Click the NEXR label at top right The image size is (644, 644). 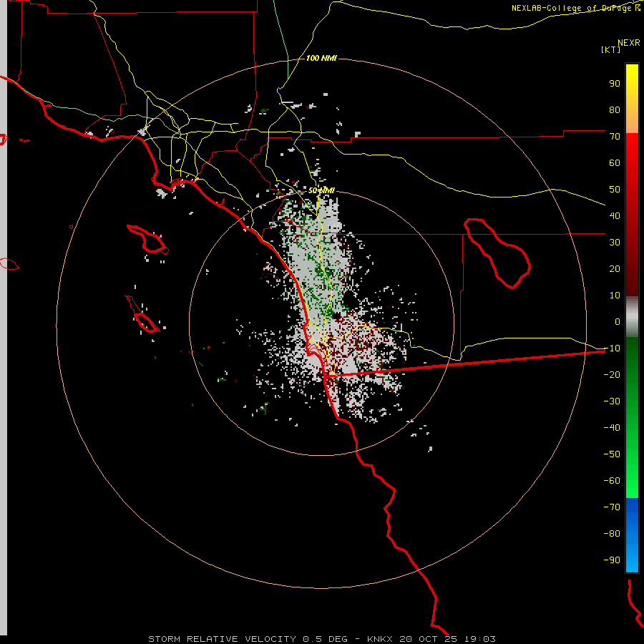(629, 43)
